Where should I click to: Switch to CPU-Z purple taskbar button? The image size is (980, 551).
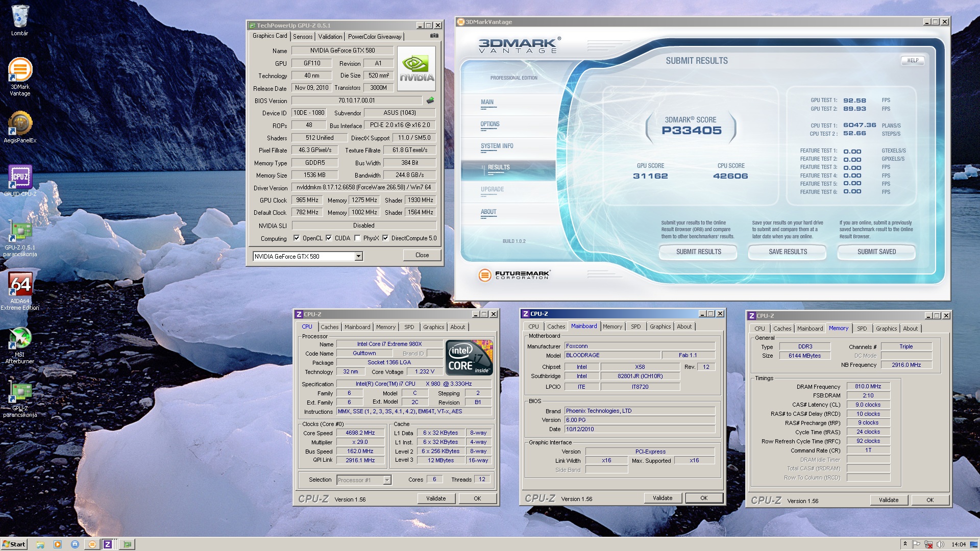click(x=108, y=544)
